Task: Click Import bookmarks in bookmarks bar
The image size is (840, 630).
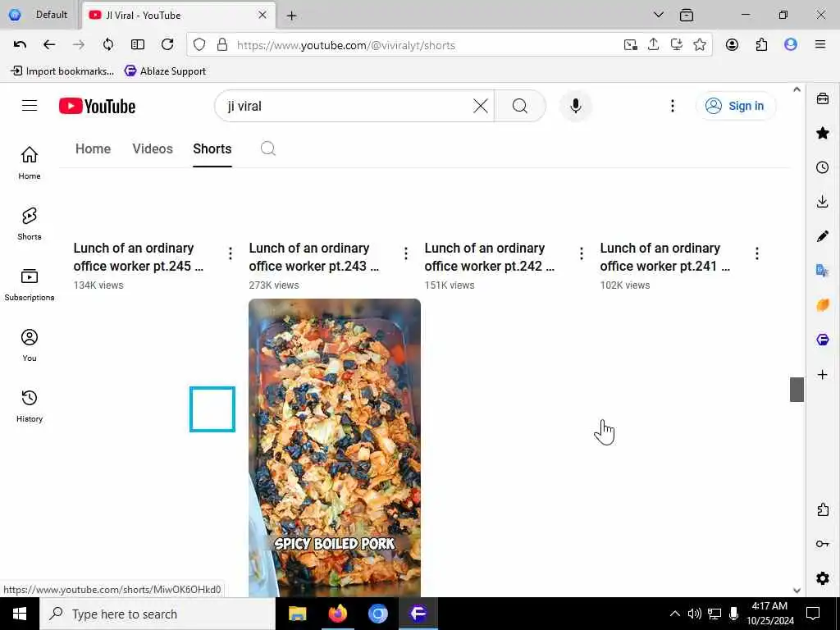Action: click(62, 71)
